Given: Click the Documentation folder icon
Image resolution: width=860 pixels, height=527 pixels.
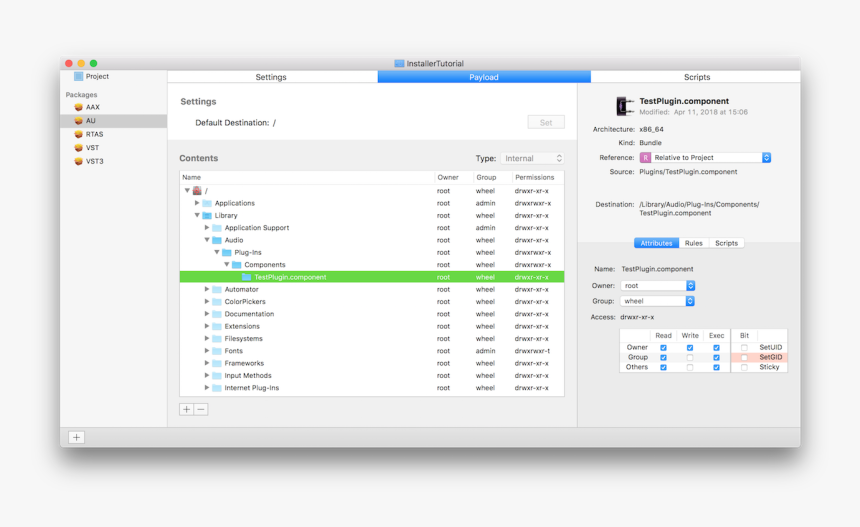Looking at the screenshot, I should pos(217,314).
